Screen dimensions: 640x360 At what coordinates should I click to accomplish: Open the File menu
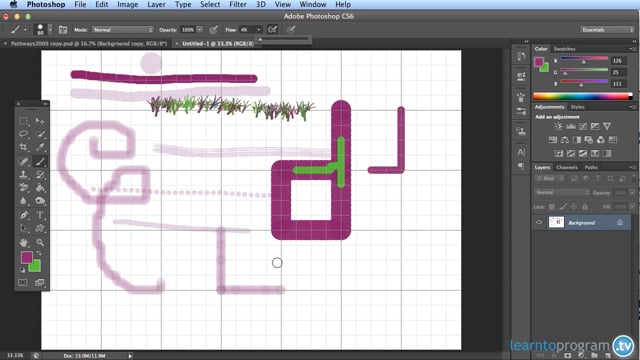[x=80, y=4]
